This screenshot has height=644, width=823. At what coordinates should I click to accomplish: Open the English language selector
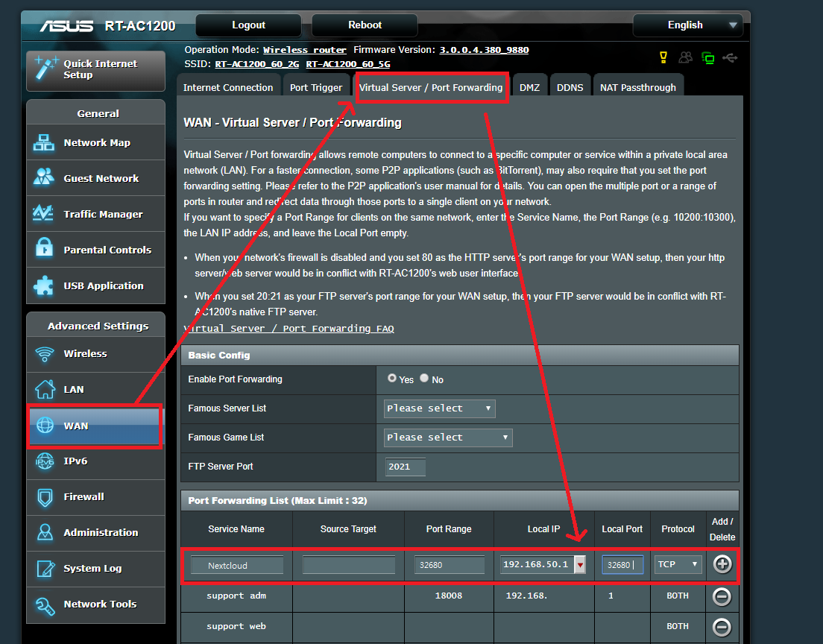(687, 25)
